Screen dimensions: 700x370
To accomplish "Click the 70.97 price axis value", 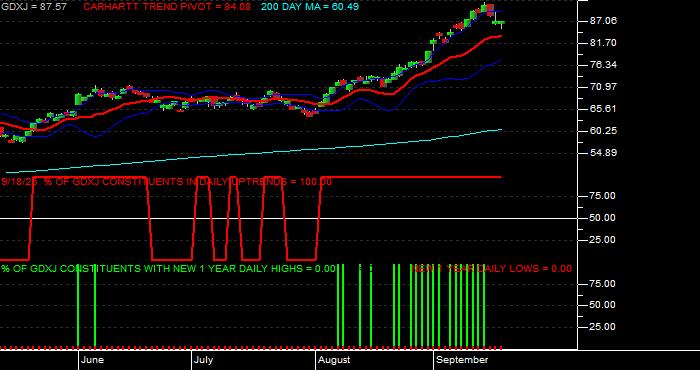I will (603, 87).
